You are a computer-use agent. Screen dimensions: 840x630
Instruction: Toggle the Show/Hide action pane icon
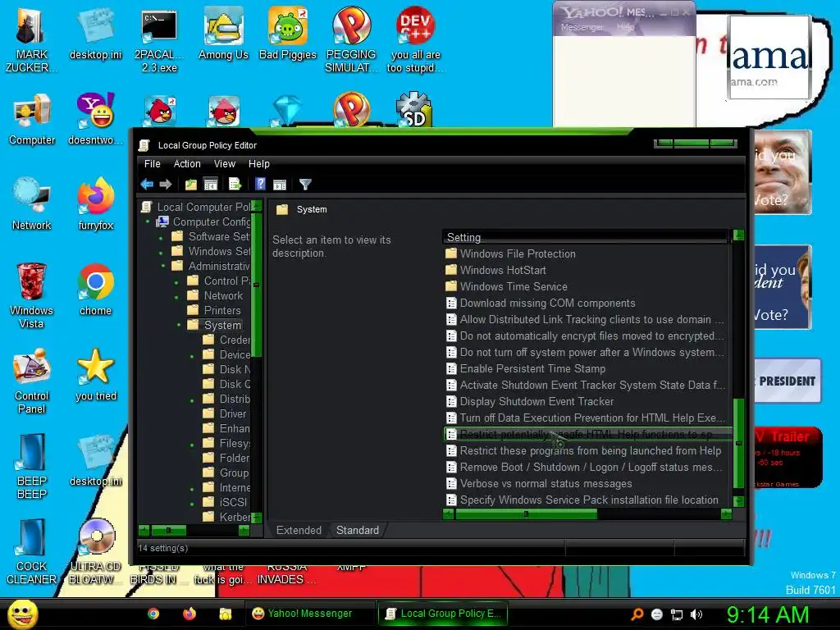pos(280,185)
